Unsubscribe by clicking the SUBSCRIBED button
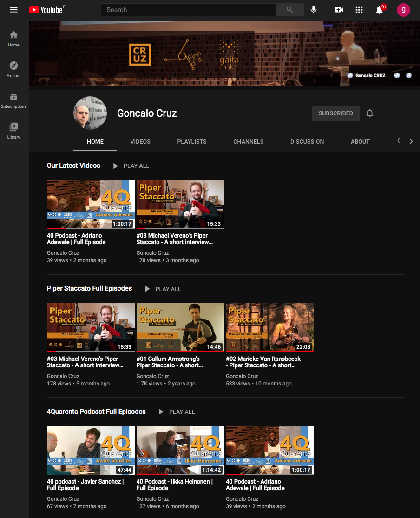This screenshot has height=518, width=420. point(335,113)
